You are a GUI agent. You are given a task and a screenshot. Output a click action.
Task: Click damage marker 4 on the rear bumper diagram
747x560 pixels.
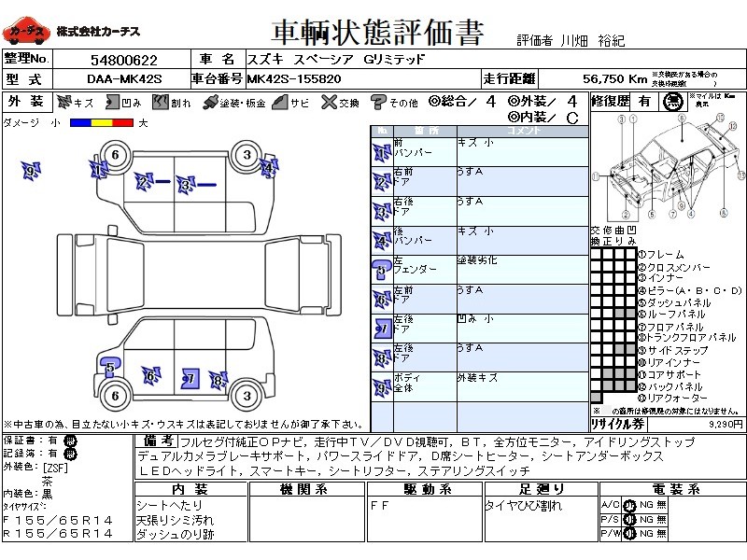[269, 167]
